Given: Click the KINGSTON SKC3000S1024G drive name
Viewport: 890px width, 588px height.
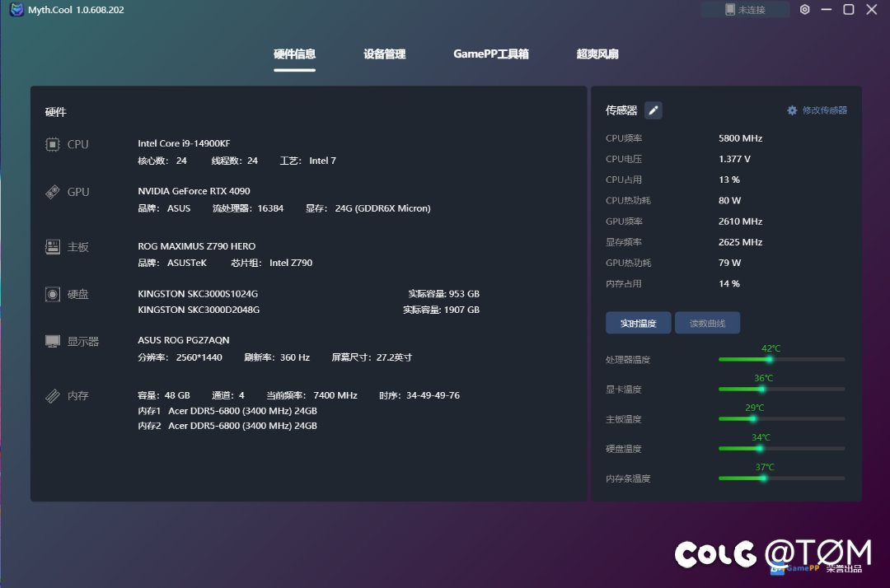Looking at the screenshot, I should [x=198, y=294].
